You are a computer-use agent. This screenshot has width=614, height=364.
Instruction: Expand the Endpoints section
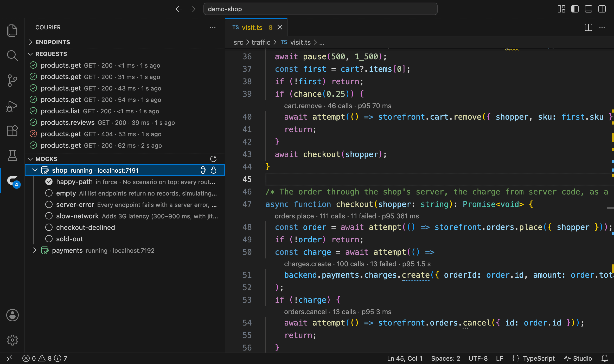125,42
